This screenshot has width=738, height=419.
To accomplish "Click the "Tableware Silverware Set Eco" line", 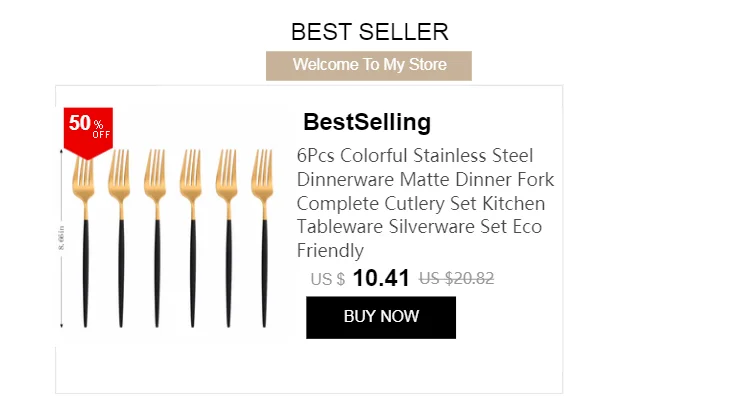I will 419,227.
